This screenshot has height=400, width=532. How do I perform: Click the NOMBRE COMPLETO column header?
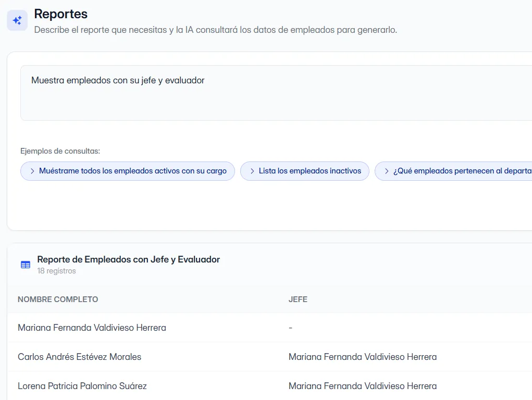click(x=58, y=299)
